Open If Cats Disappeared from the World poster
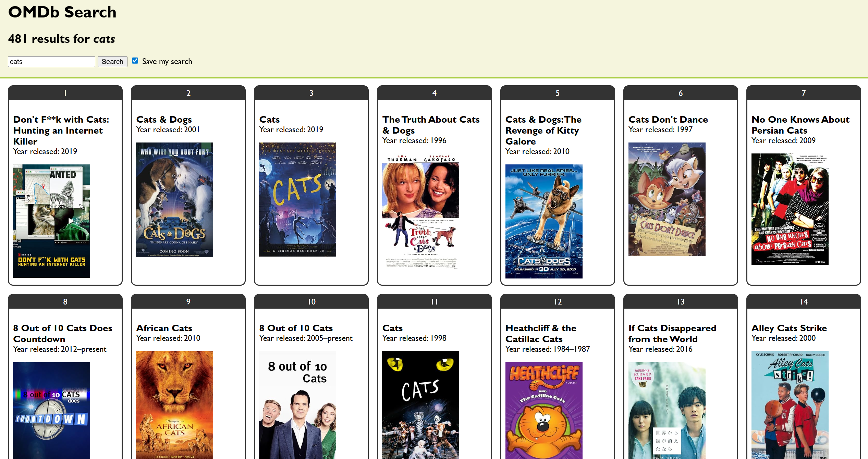This screenshot has width=868, height=459. (x=667, y=410)
